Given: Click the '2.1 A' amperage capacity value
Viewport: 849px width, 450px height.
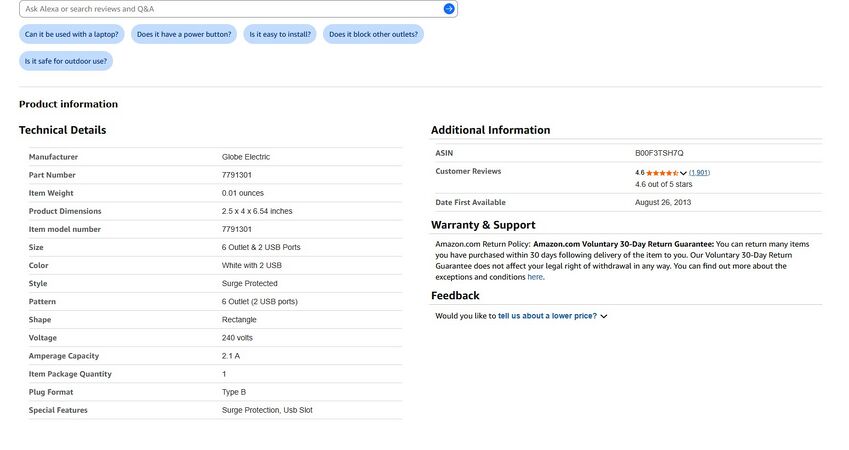Looking at the screenshot, I should (231, 356).
